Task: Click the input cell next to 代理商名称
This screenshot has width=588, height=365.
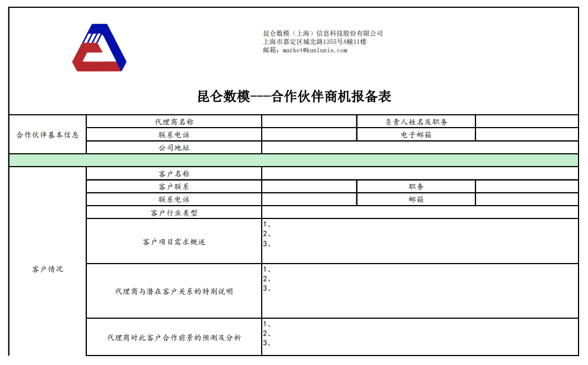Action: 308,120
